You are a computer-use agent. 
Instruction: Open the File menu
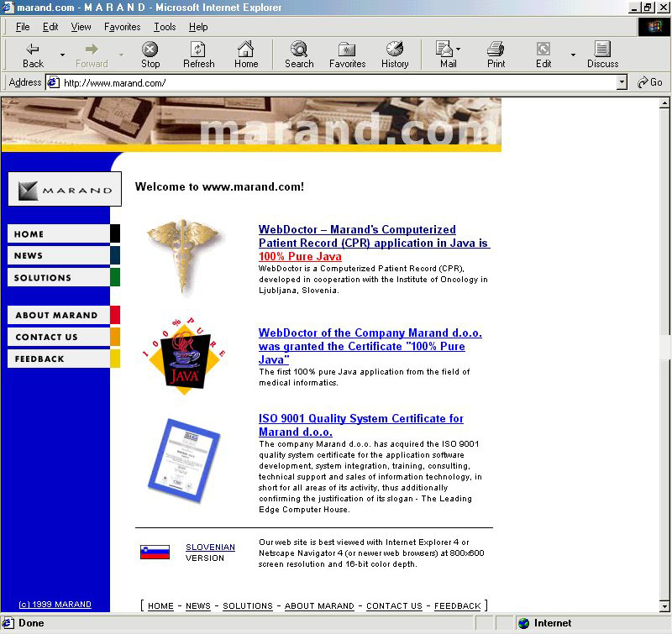pyautogui.click(x=23, y=27)
